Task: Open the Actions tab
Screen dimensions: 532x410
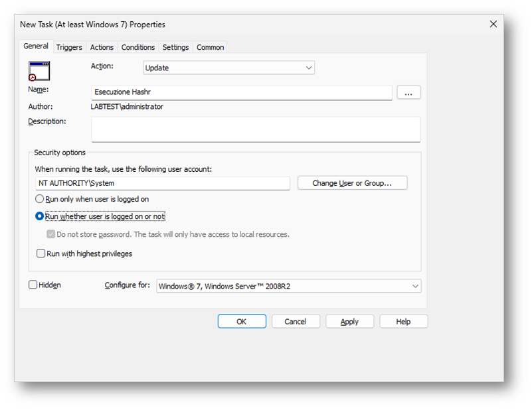Action: coord(102,47)
